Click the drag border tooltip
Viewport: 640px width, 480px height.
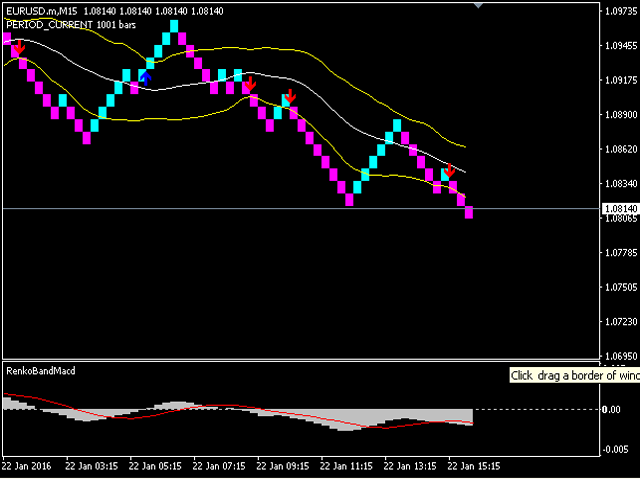click(573, 376)
